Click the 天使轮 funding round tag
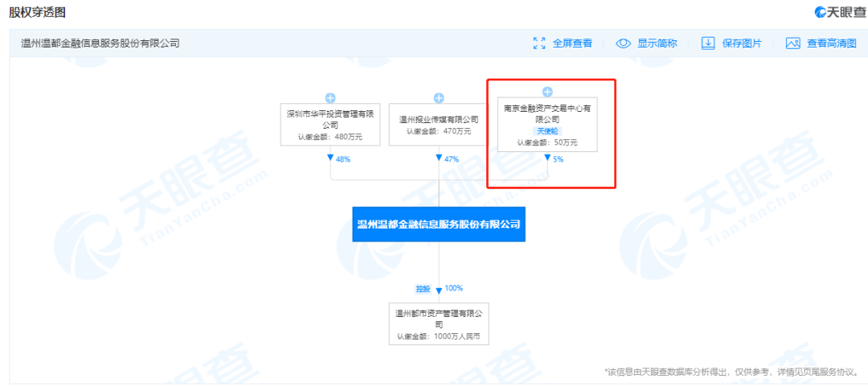The image size is (868, 387). click(547, 132)
